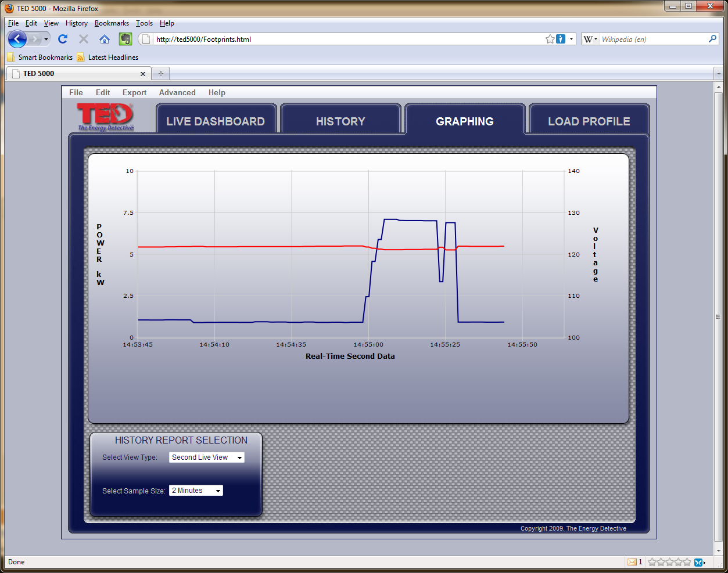Screen dimensions: 728x573
Task: Close the TED 5000 tab
Action: click(x=143, y=74)
